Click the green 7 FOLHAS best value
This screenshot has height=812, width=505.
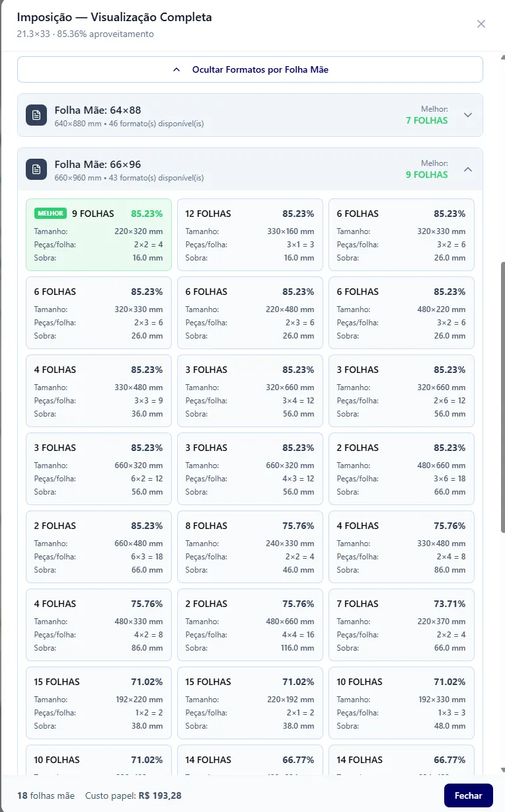(426, 120)
